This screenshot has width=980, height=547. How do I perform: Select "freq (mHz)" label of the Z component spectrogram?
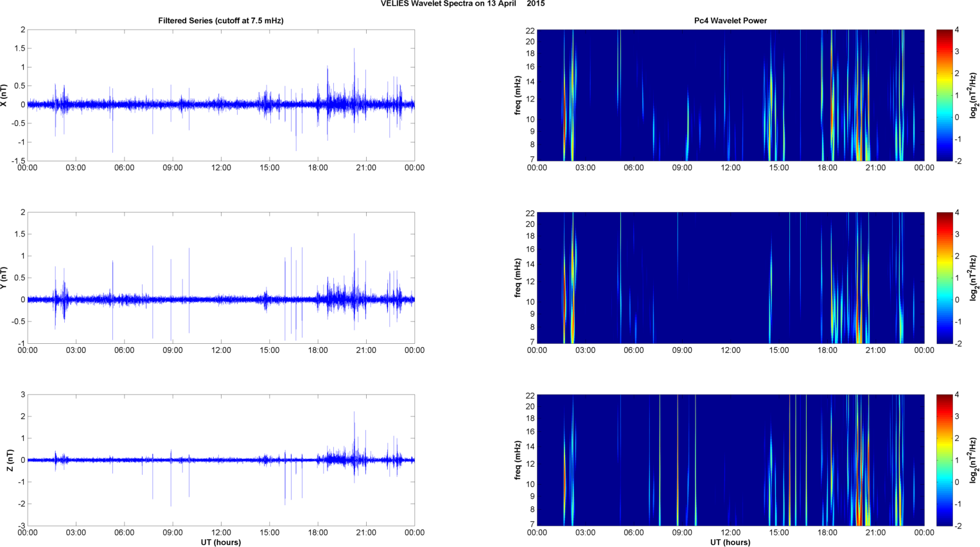(518, 460)
